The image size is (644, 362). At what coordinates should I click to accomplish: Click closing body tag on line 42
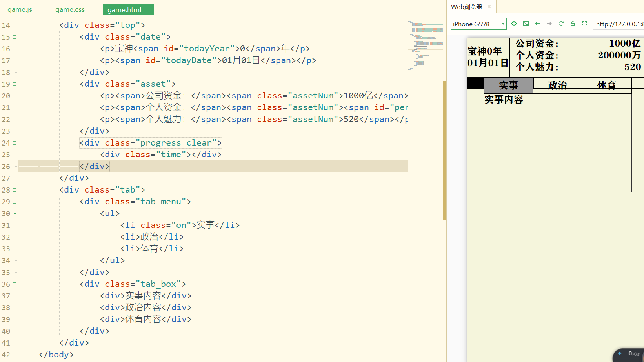point(56,355)
